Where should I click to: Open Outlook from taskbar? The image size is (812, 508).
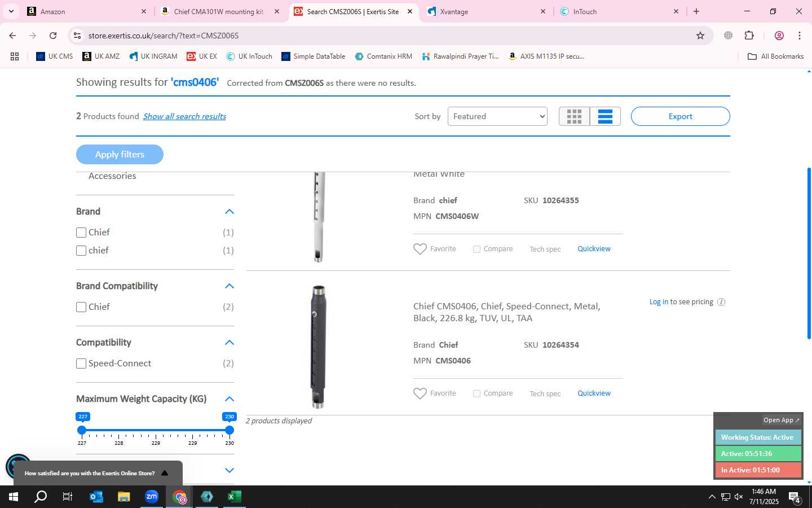[x=96, y=497]
